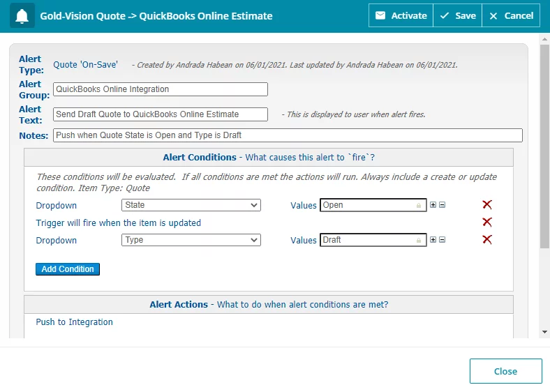This screenshot has height=392, width=550.
Task: Click the Quote 'On-Save' alert type text
Action: coord(86,64)
